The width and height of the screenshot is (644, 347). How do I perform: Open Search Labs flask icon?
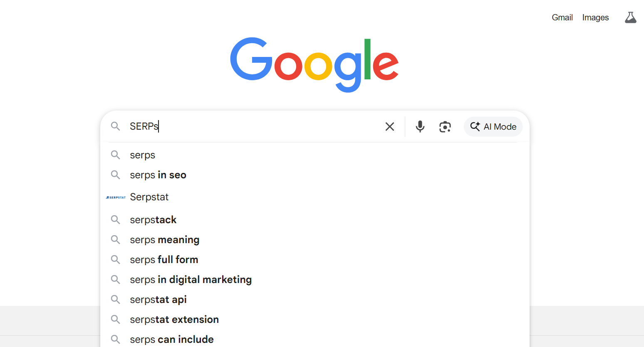(x=630, y=17)
